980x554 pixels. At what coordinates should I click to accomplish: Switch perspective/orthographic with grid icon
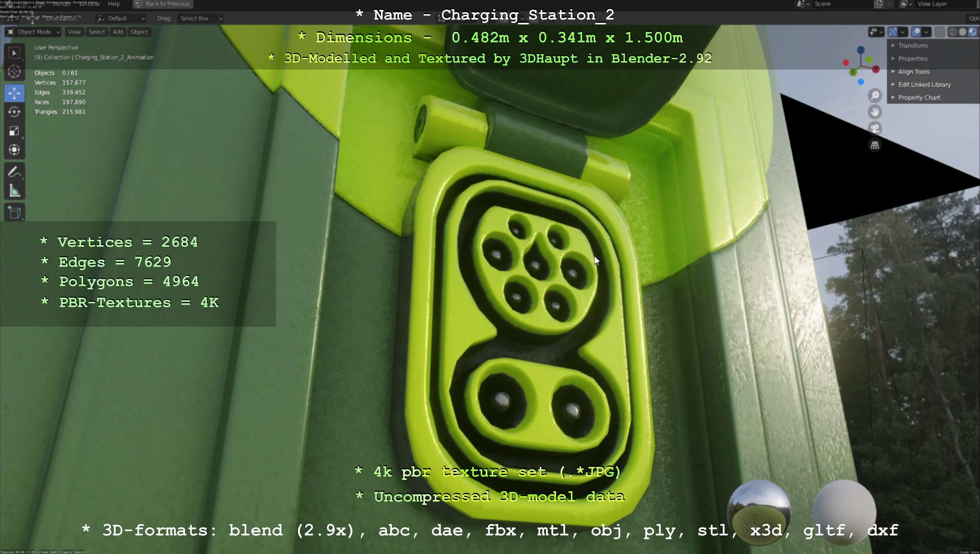pyautogui.click(x=875, y=145)
